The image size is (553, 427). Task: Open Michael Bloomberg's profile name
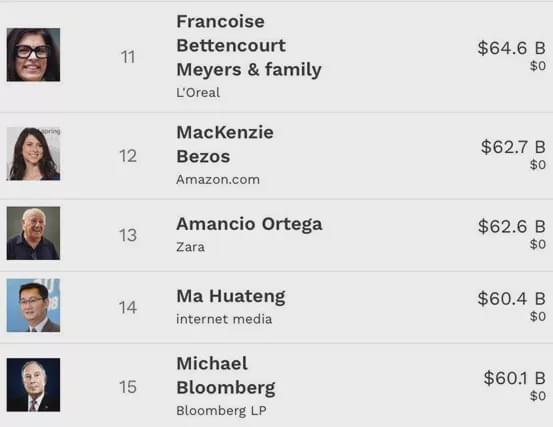pyautogui.click(x=226, y=376)
